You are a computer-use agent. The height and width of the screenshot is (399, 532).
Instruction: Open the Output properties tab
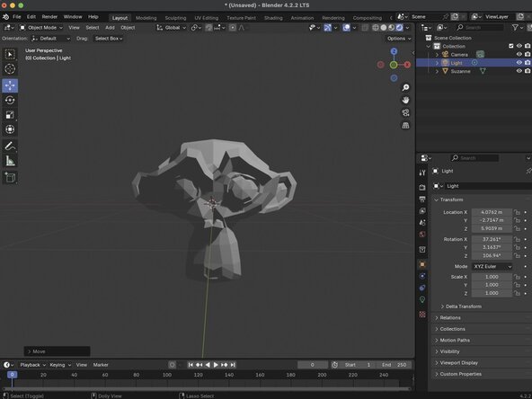point(422,199)
